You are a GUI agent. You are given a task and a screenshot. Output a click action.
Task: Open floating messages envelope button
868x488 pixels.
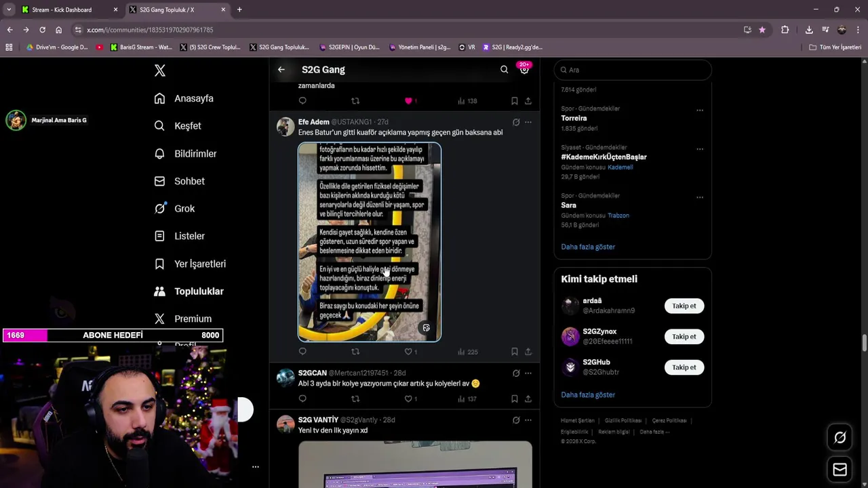tap(840, 469)
